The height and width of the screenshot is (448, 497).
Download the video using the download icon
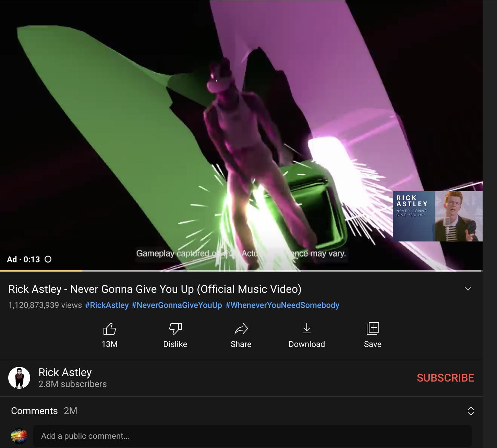[x=307, y=329]
